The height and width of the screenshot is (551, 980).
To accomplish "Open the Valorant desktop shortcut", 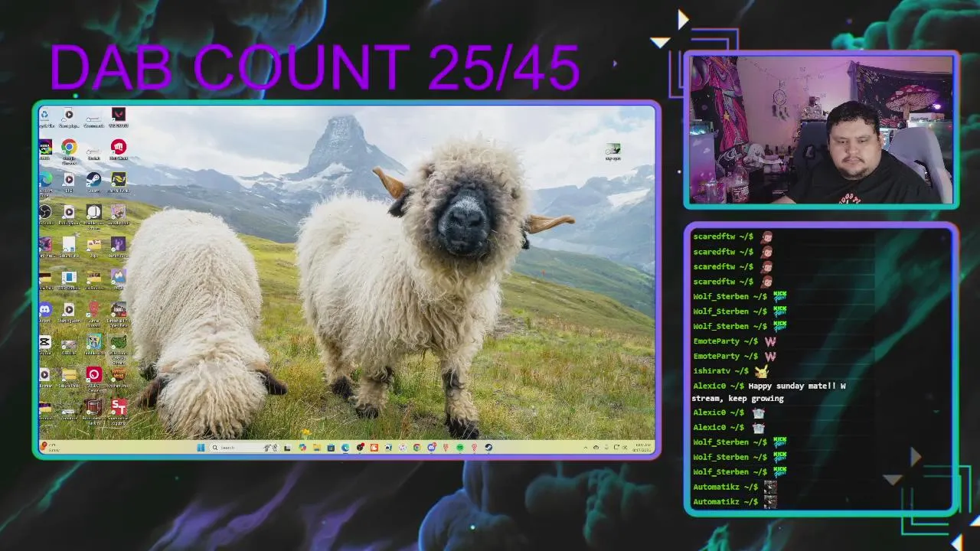I will click(118, 118).
